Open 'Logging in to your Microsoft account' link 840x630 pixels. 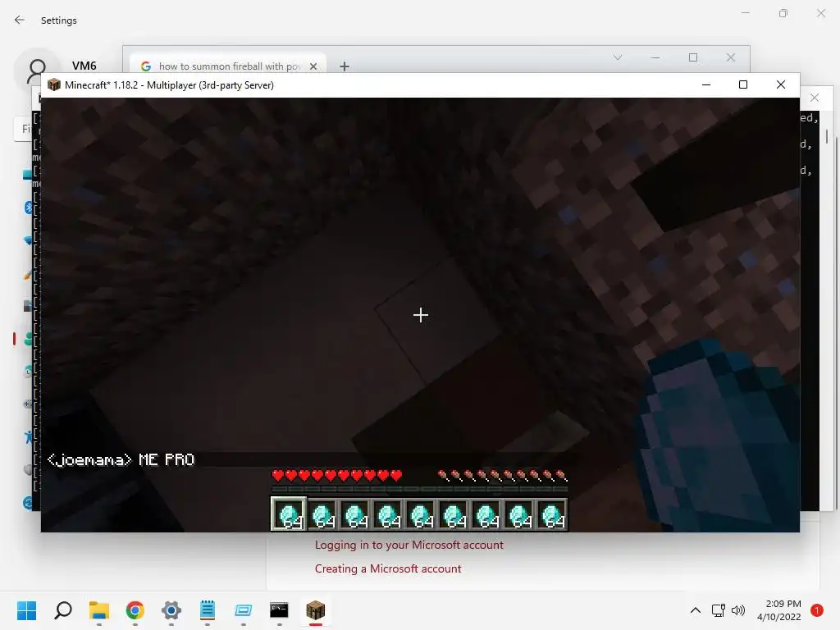(x=409, y=545)
